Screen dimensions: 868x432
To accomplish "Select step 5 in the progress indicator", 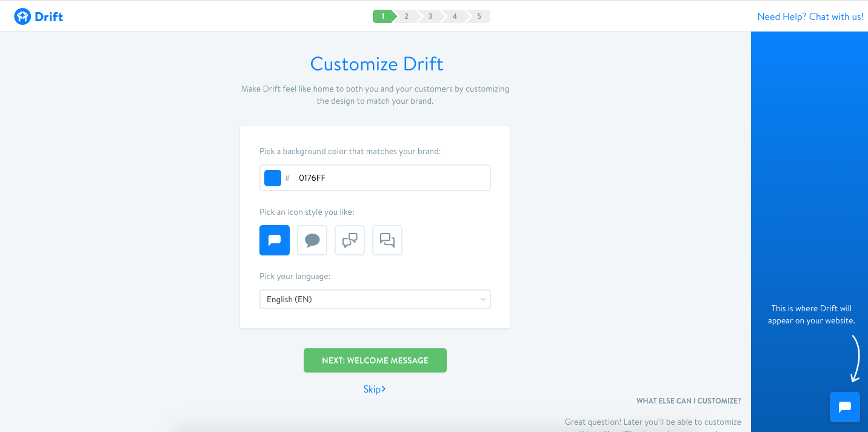I will pyautogui.click(x=479, y=16).
